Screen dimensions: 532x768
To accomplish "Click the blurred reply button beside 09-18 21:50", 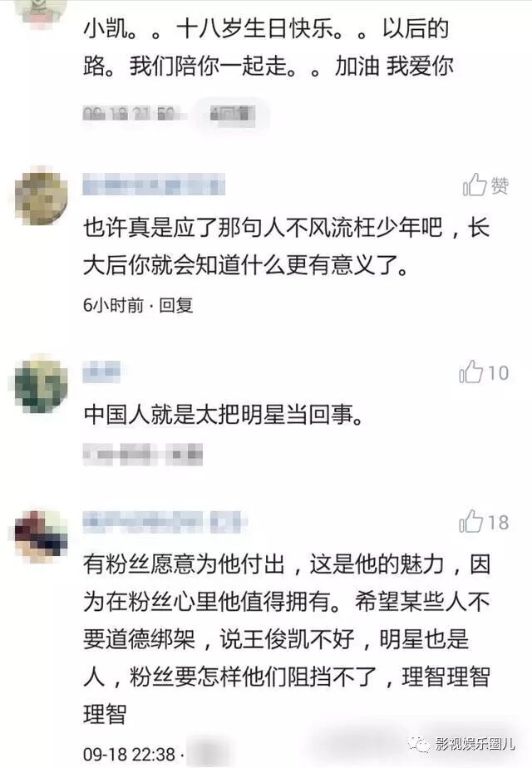I will tap(232, 114).
